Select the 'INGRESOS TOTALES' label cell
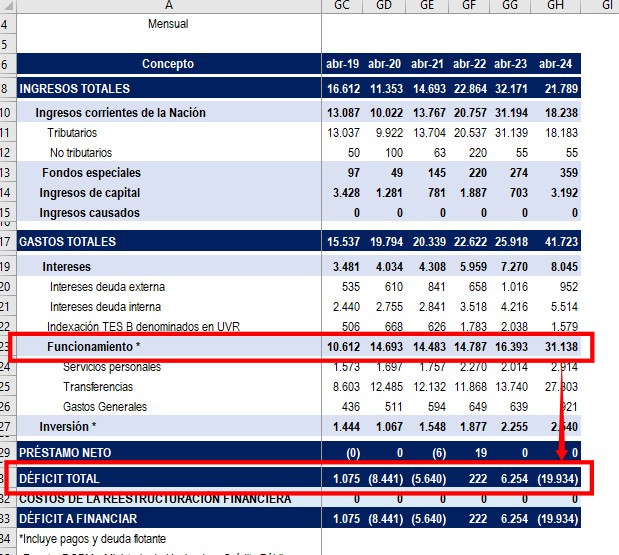619x555 pixels. 169,88
